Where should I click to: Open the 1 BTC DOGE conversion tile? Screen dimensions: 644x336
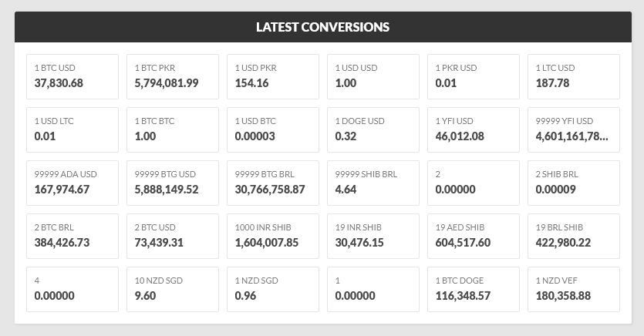[x=473, y=289]
